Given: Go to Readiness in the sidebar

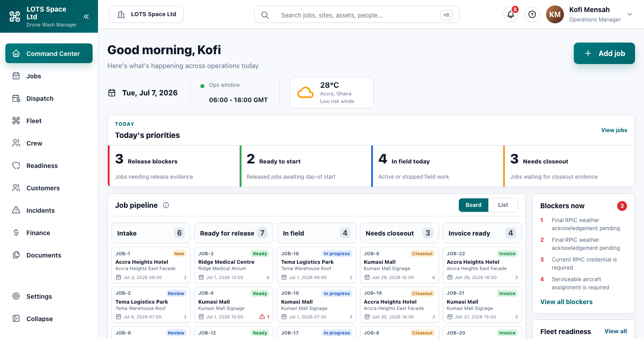Looking at the screenshot, I should pyautogui.click(x=49, y=166).
